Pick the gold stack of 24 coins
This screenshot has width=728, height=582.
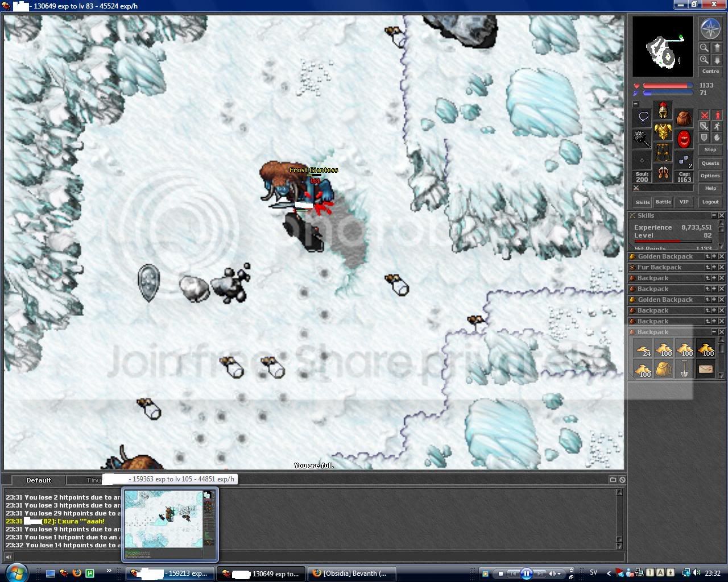pos(643,349)
